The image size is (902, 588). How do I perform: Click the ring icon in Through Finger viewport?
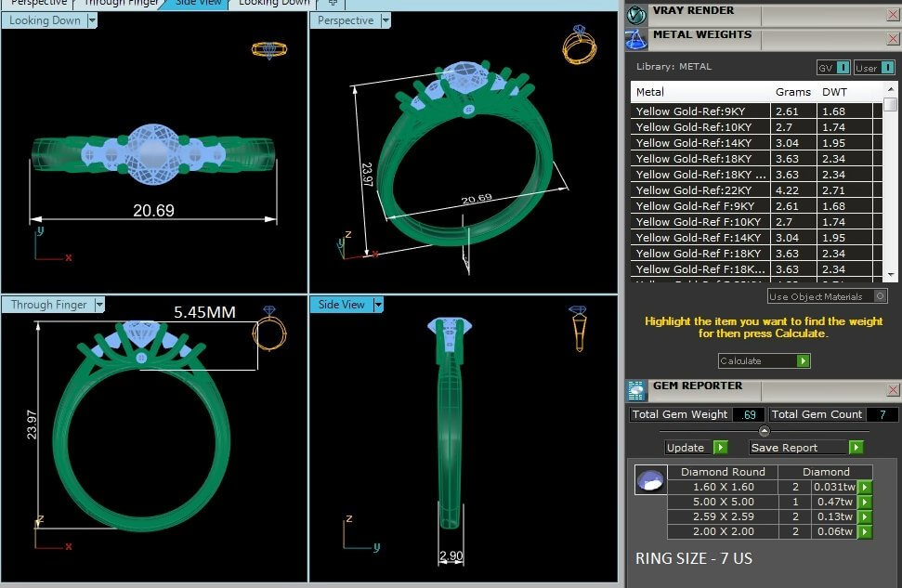pyautogui.click(x=269, y=328)
